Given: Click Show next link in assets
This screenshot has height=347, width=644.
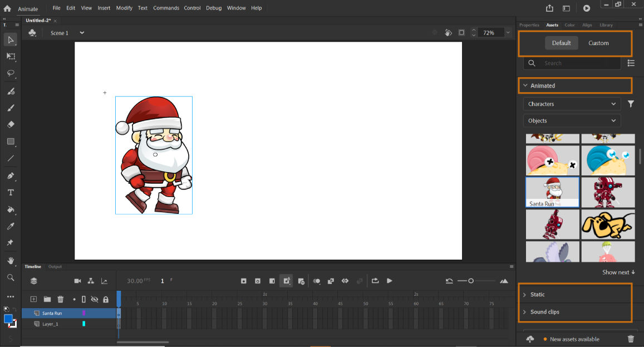Looking at the screenshot, I should coord(618,272).
